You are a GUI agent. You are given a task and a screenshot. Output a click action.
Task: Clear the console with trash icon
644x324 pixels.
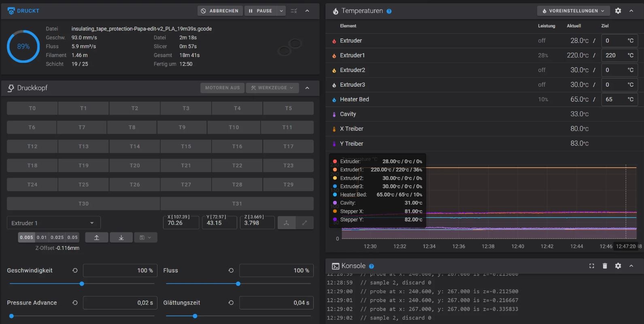click(605, 266)
